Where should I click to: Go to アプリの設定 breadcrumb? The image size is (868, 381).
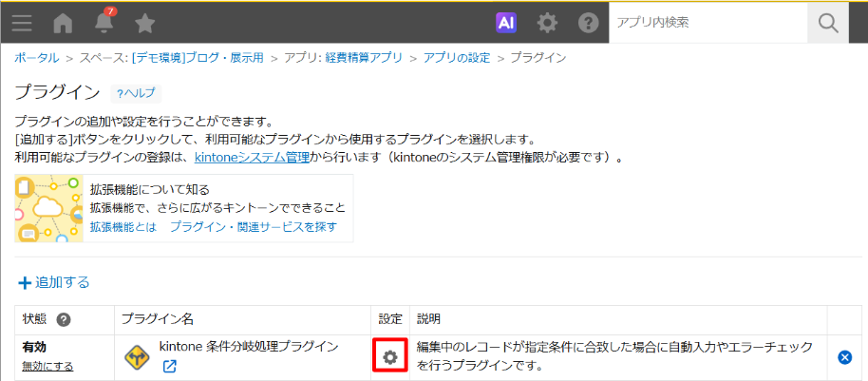click(457, 58)
